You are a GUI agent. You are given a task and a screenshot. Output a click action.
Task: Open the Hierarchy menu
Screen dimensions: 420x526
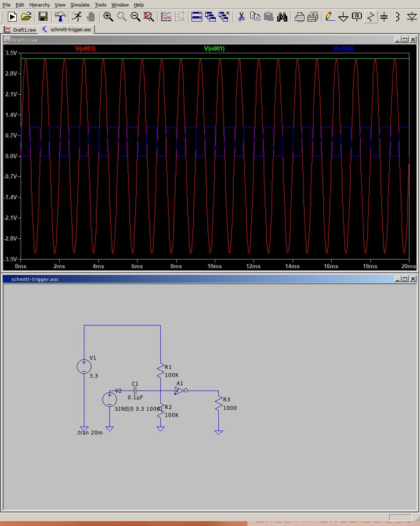click(x=39, y=5)
